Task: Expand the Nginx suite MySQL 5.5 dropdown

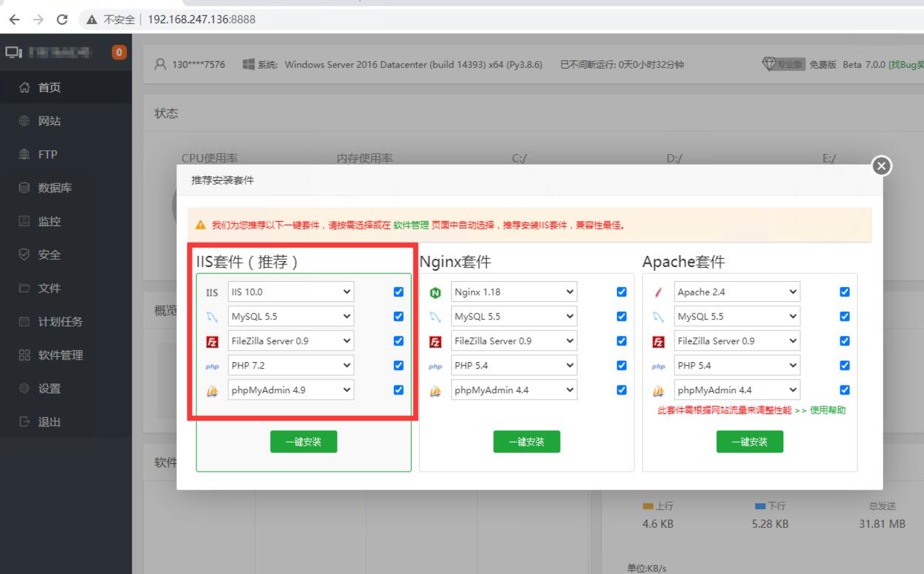Action: coord(514,317)
